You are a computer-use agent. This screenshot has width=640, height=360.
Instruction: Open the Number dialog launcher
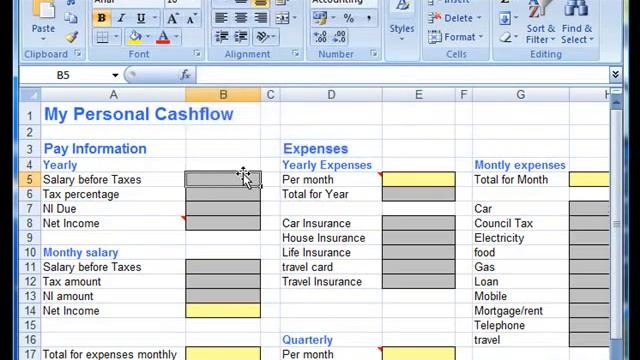(373, 53)
